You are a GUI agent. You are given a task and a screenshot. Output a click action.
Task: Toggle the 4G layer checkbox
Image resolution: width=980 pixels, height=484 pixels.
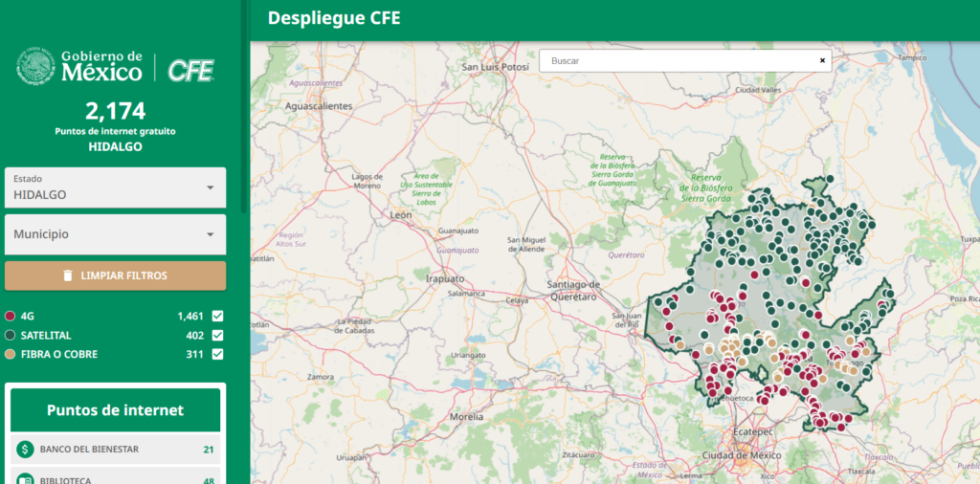click(217, 316)
